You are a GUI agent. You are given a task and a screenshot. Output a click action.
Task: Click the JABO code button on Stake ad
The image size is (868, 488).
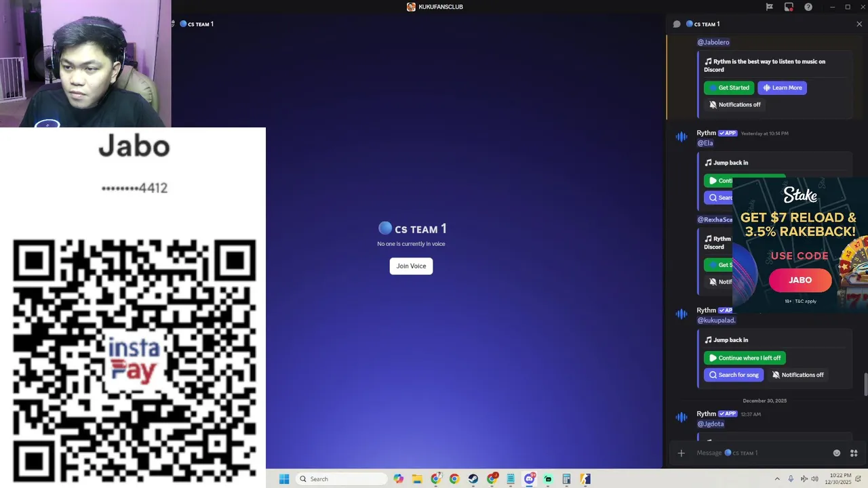tap(800, 280)
